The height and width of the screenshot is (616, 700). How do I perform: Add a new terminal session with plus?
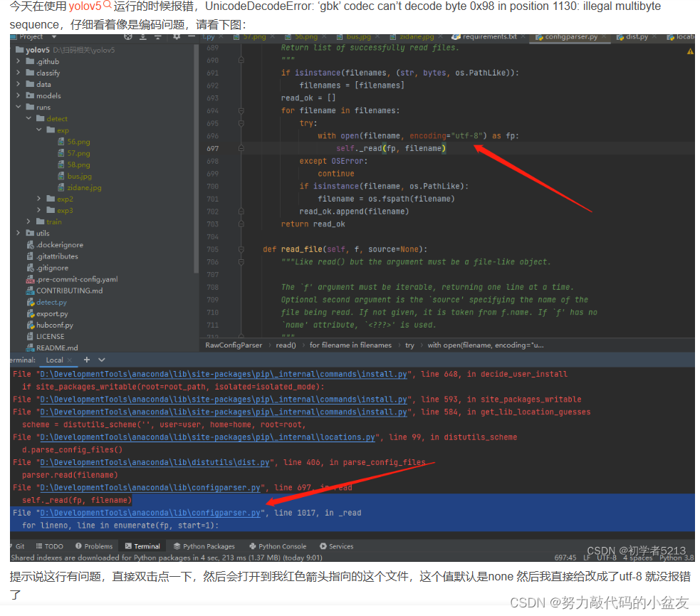[87, 360]
